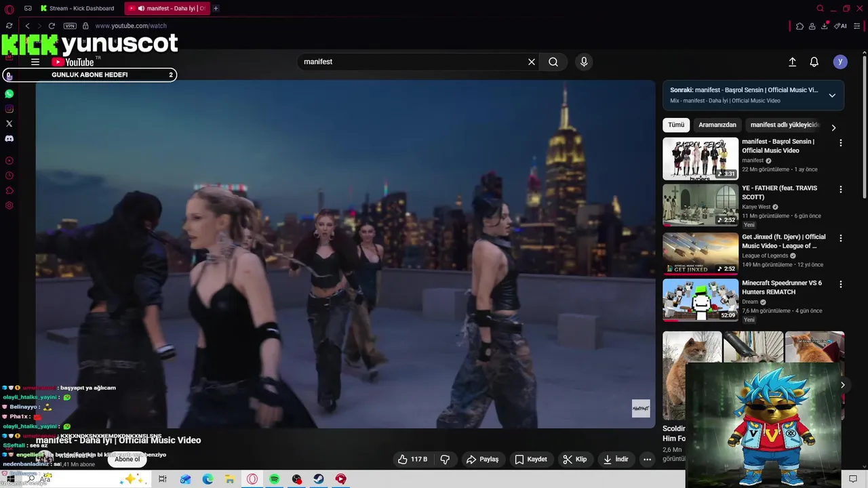This screenshot has width=868, height=488.
Task: Share the video with Paylaş button
Action: click(x=482, y=460)
